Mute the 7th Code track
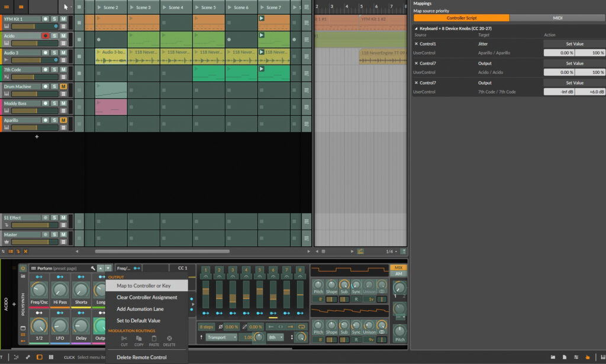 click(63, 70)
